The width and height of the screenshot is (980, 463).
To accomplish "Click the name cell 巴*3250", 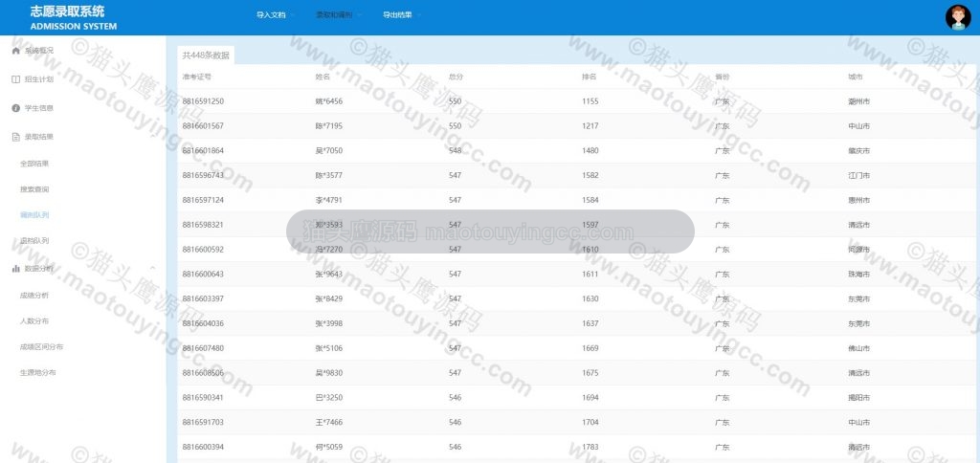I will click(x=329, y=397).
